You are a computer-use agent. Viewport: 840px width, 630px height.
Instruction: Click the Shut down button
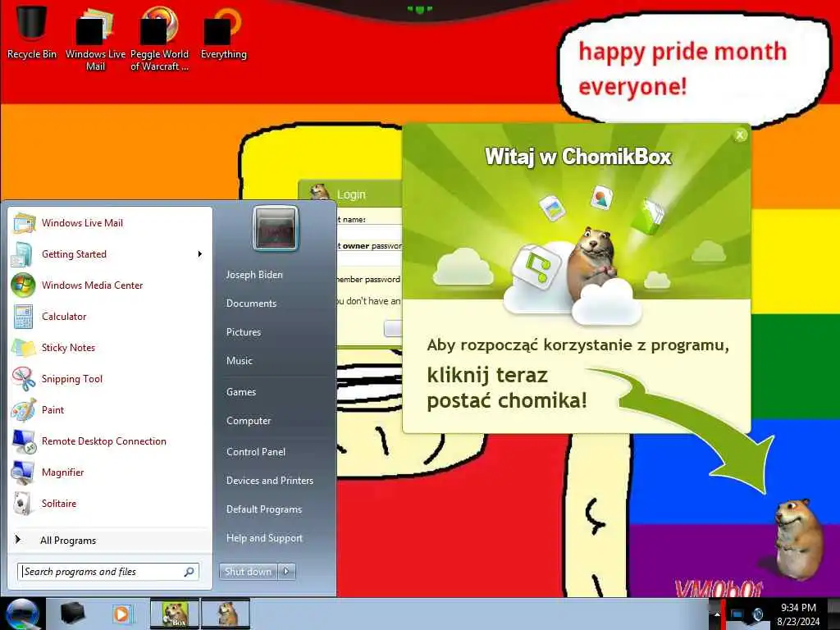click(248, 572)
